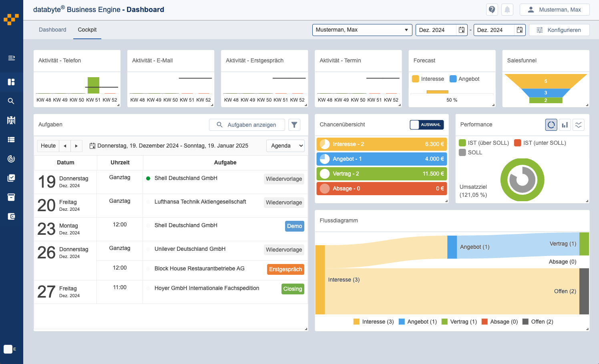Switch to the Dashboard tab

(52, 30)
